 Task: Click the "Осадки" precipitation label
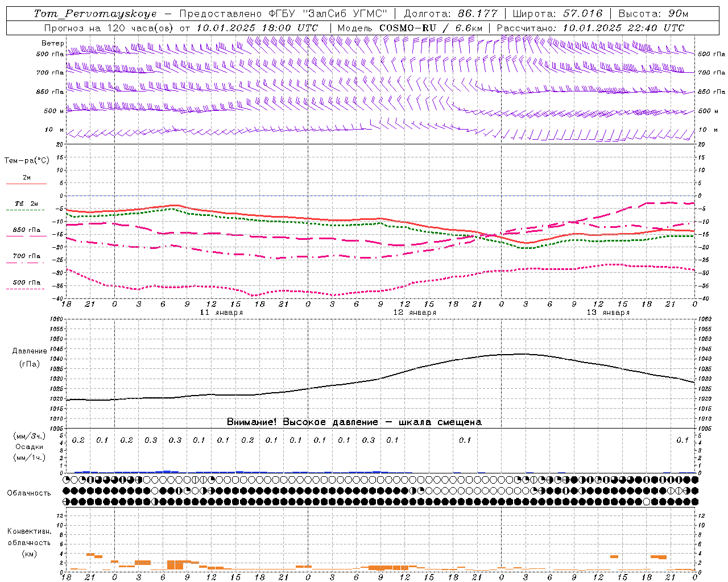29,447
